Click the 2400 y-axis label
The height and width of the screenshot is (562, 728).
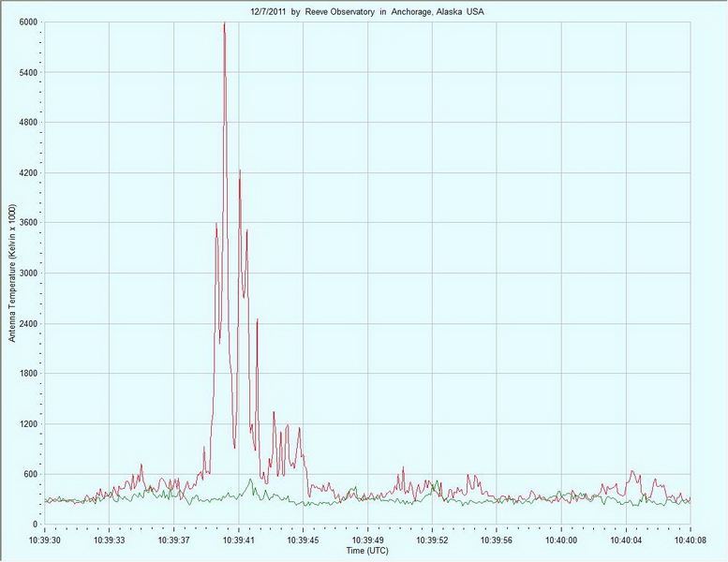click(x=28, y=323)
